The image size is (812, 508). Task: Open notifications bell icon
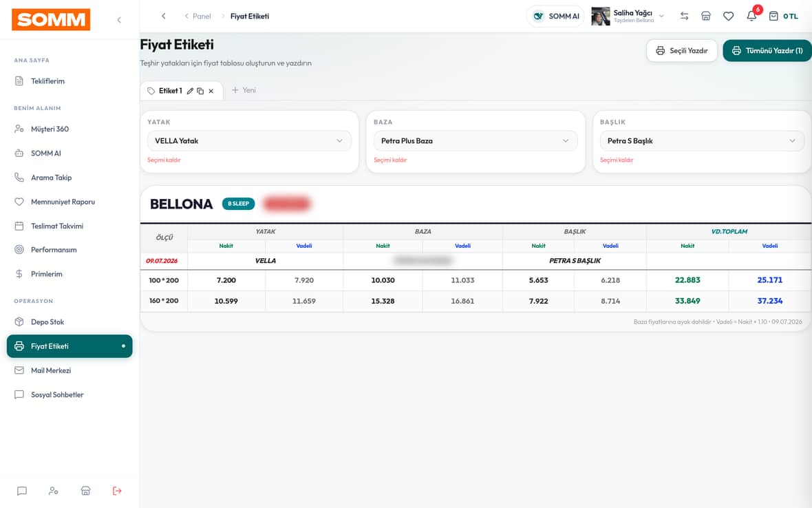tap(751, 16)
